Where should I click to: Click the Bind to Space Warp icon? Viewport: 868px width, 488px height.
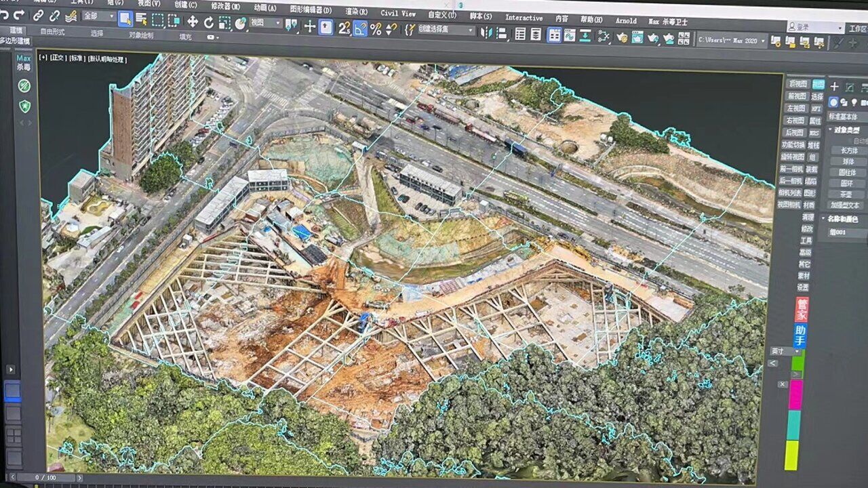click(71, 16)
